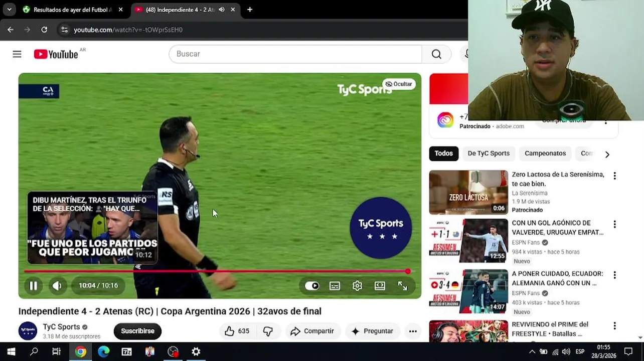Open Microsoft Edge from taskbar
The image size is (644, 361).
tap(104, 351)
